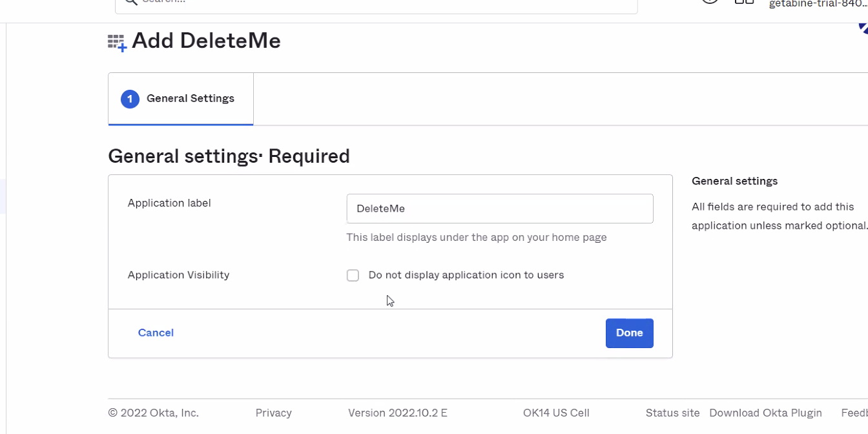Open the Status site link
Image resolution: width=868 pixels, height=434 pixels.
pyautogui.click(x=672, y=413)
